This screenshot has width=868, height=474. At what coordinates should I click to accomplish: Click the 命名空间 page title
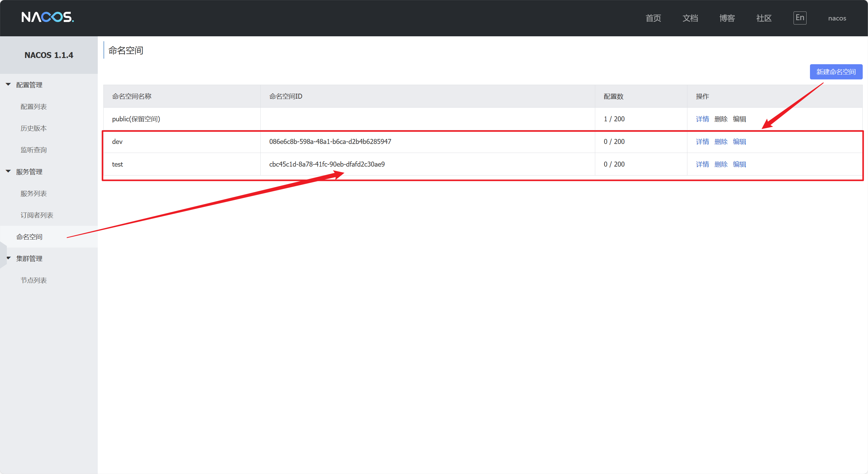click(126, 50)
